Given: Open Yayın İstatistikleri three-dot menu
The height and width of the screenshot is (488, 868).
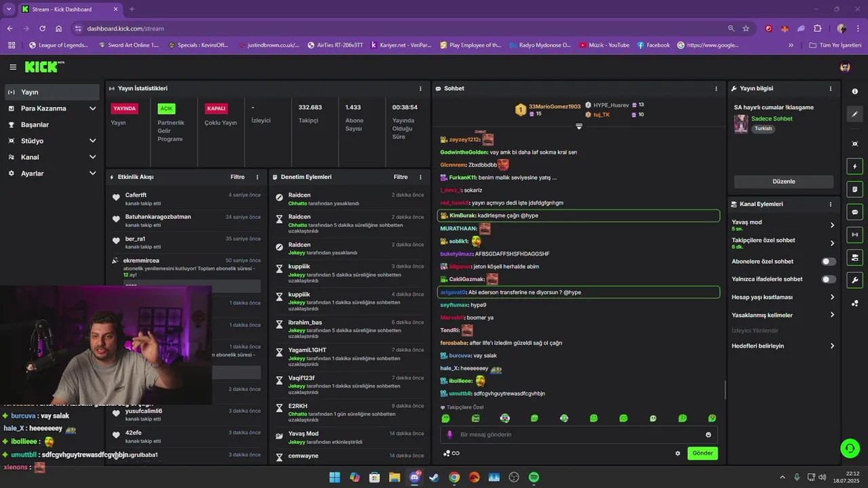Looking at the screenshot, I should click(x=420, y=89).
